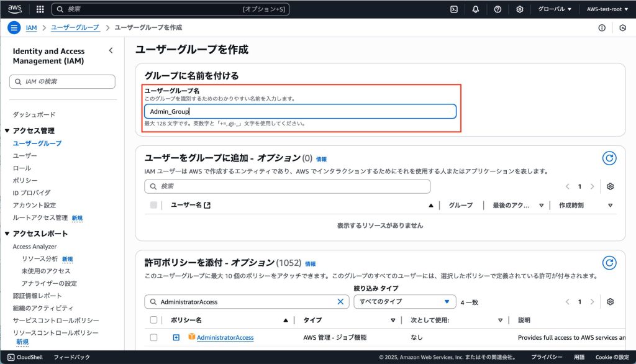The image size is (636, 364).
Task: Refresh the users list in group section
Action: [x=609, y=158]
